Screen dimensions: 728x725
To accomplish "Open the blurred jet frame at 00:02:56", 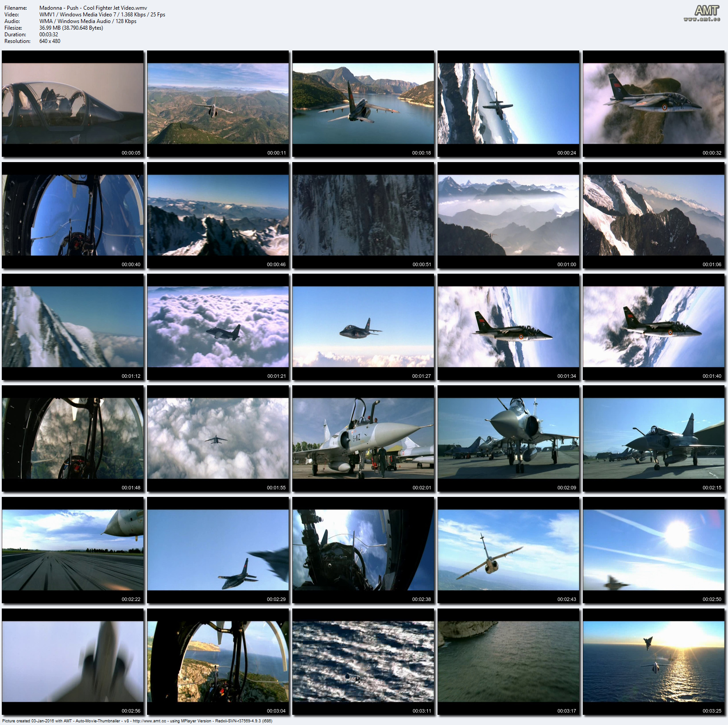I will [x=73, y=662].
